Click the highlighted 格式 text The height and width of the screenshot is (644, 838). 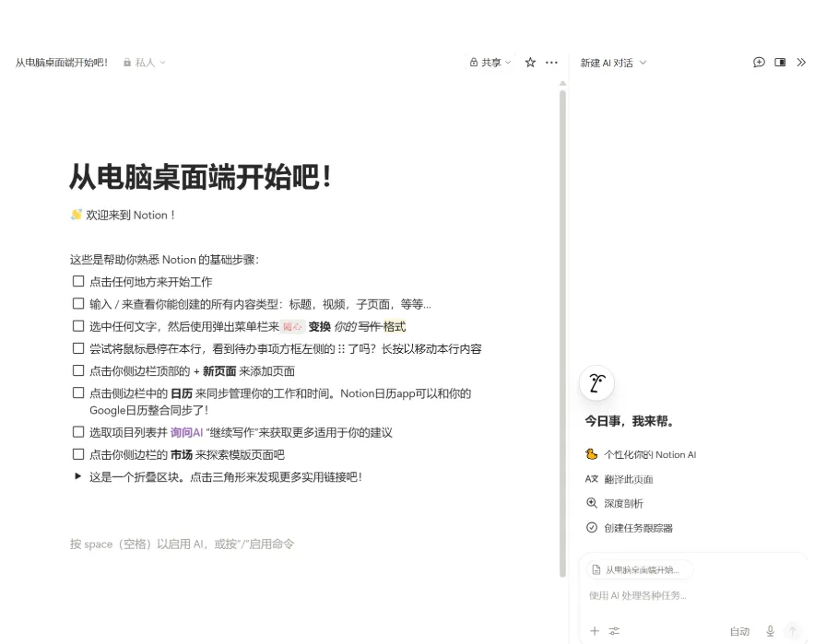click(x=395, y=326)
